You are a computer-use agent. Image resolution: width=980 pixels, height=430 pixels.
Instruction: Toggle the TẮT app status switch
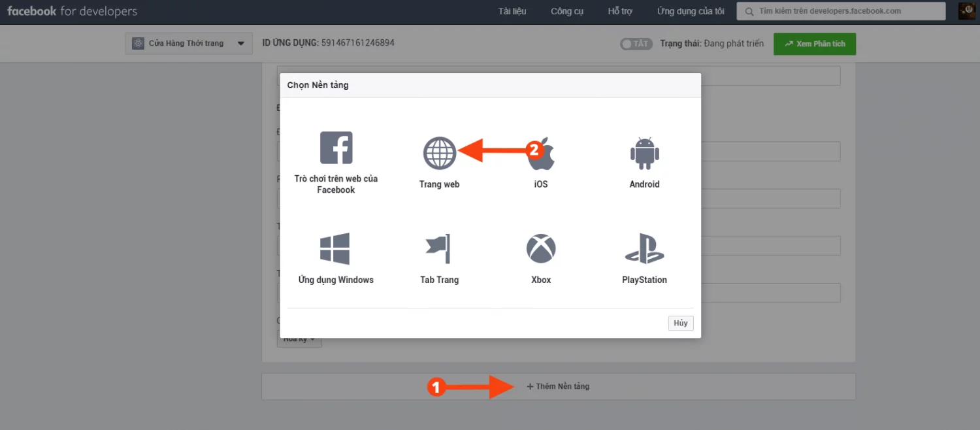tap(636, 44)
